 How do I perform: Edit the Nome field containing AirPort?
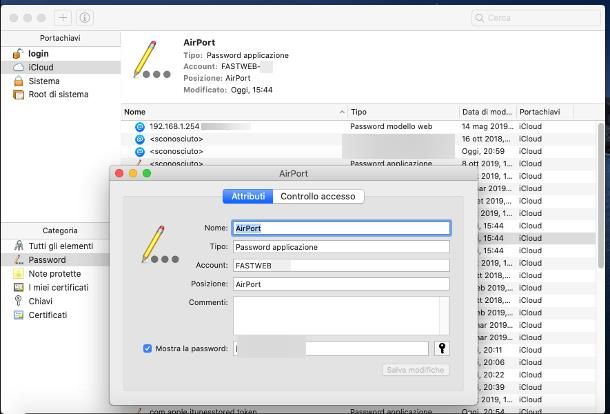point(341,228)
